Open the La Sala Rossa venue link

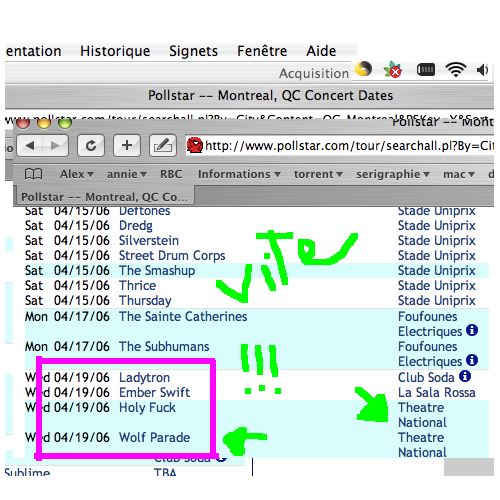tap(437, 392)
